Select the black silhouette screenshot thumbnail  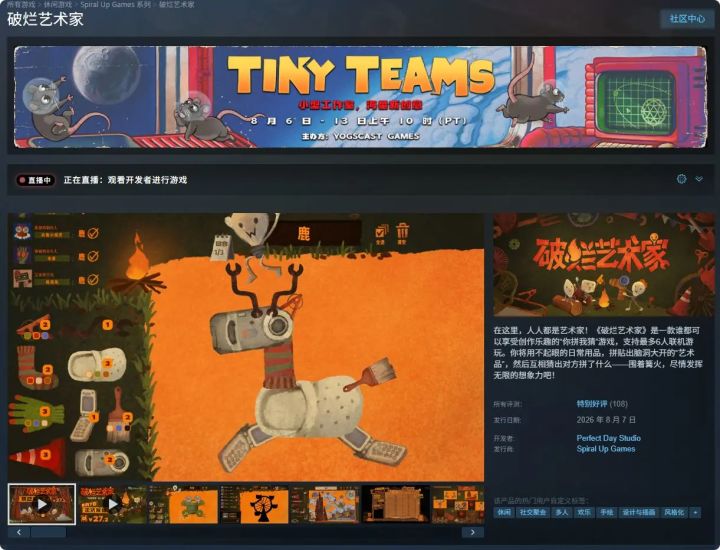[x=254, y=504]
